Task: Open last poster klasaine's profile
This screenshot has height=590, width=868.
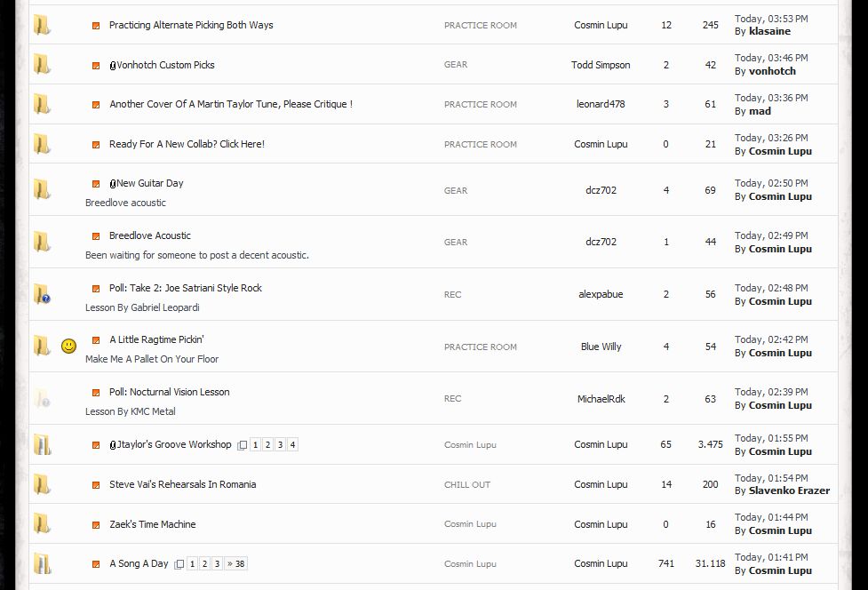Action: 769,32
